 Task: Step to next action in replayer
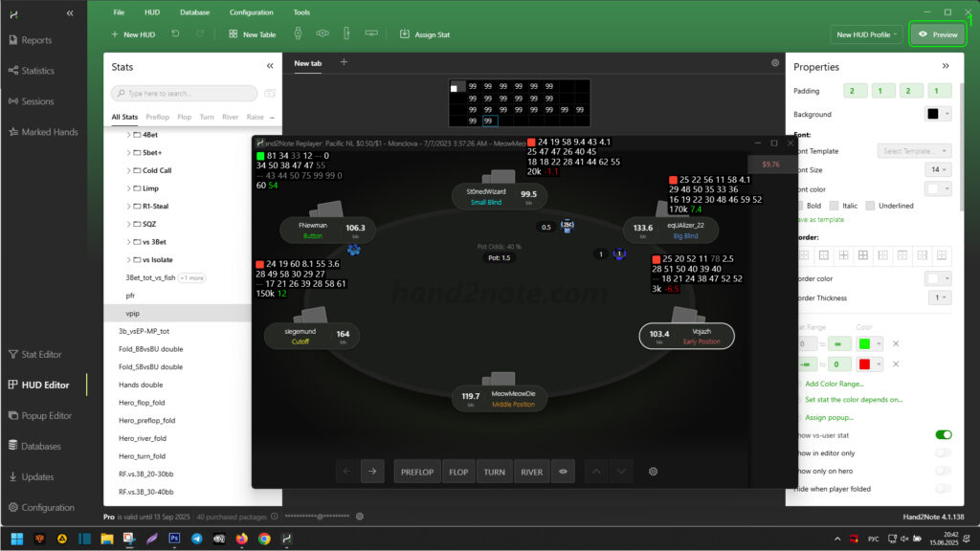point(372,472)
